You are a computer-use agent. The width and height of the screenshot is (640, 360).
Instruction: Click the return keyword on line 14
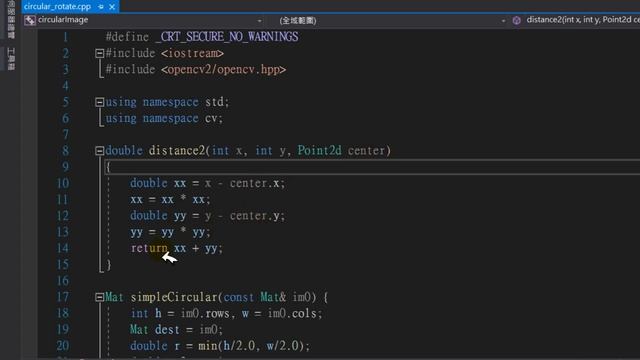149,248
